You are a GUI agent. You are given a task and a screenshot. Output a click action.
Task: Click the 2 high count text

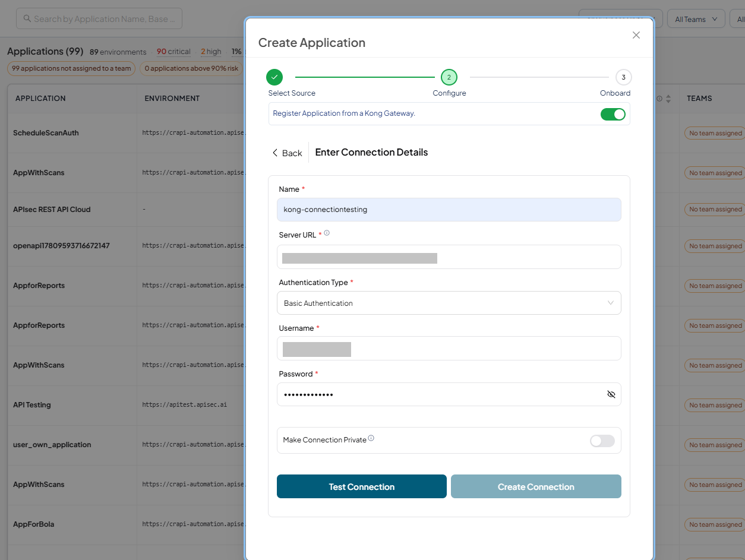tap(211, 52)
